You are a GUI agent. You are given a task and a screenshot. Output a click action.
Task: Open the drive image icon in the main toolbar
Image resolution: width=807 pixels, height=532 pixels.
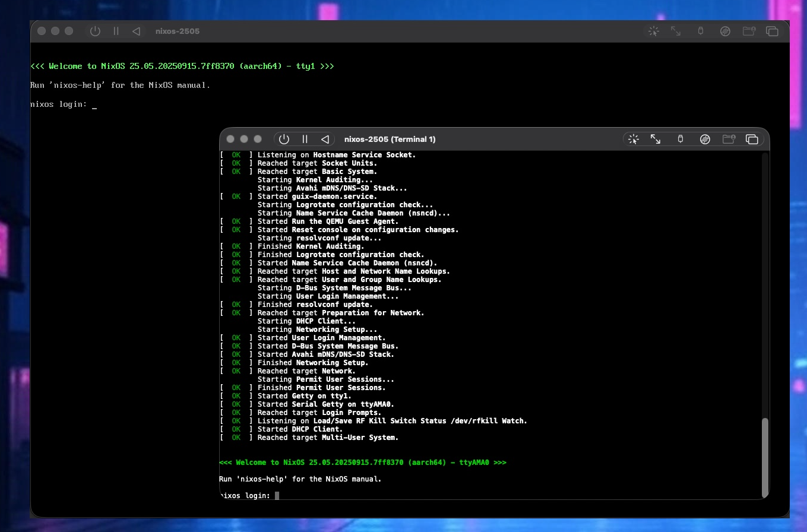click(x=725, y=31)
